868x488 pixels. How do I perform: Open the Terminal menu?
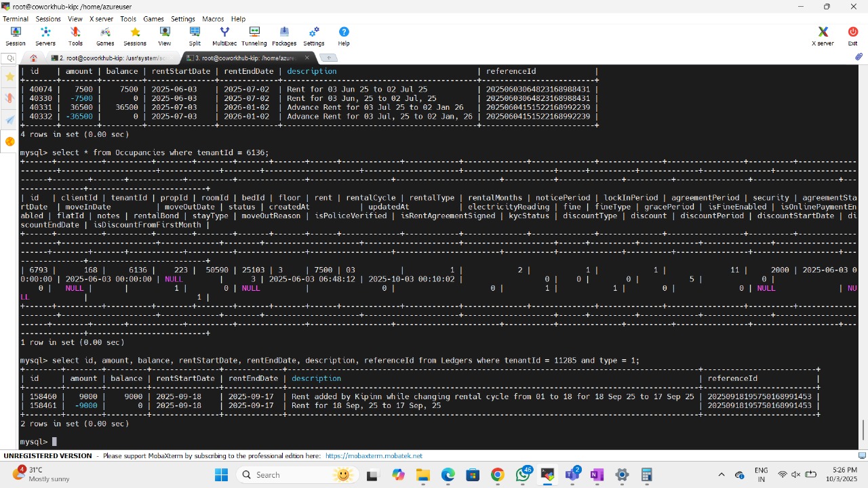16,19
